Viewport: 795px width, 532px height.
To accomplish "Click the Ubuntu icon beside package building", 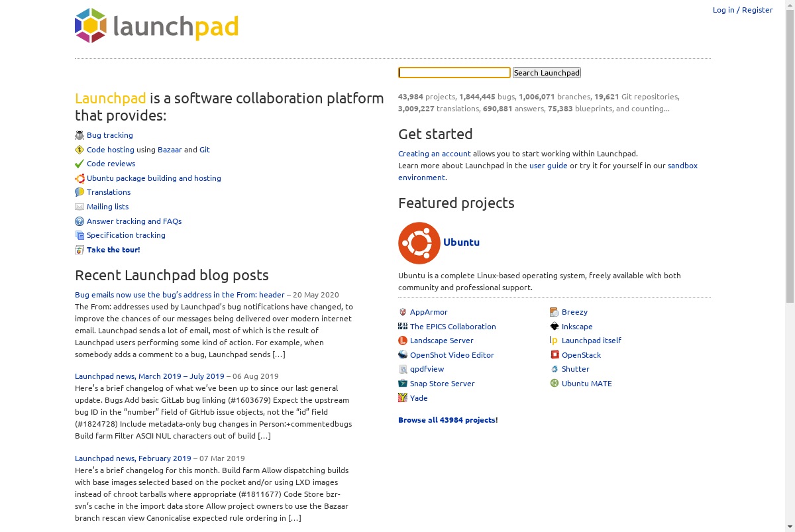I will point(79,178).
